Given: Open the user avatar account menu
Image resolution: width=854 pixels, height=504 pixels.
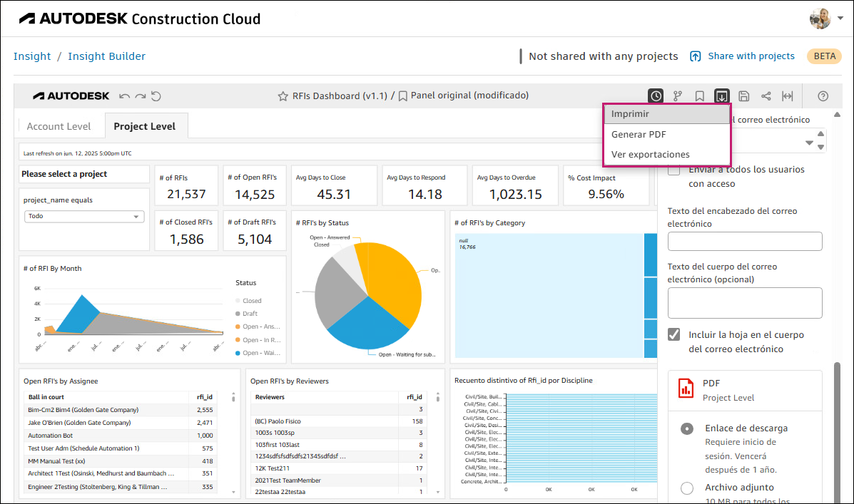Looking at the screenshot, I should (820, 19).
